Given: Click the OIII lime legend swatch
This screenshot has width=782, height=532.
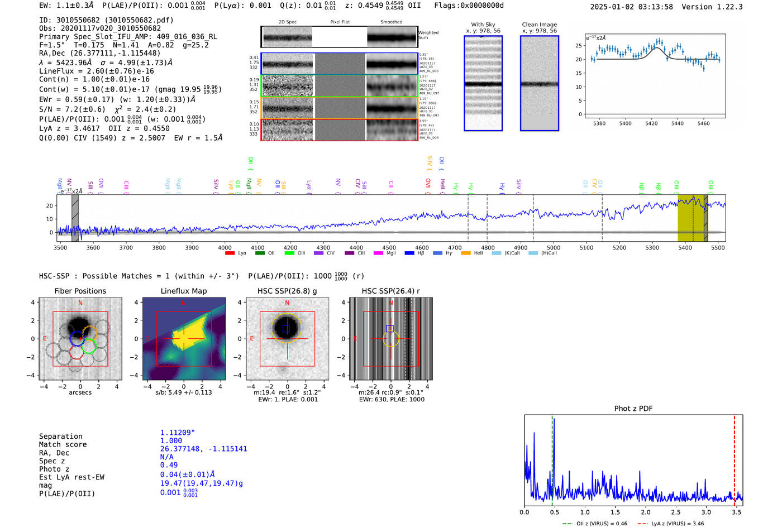Looking at the screenshot, I should 289,253.
